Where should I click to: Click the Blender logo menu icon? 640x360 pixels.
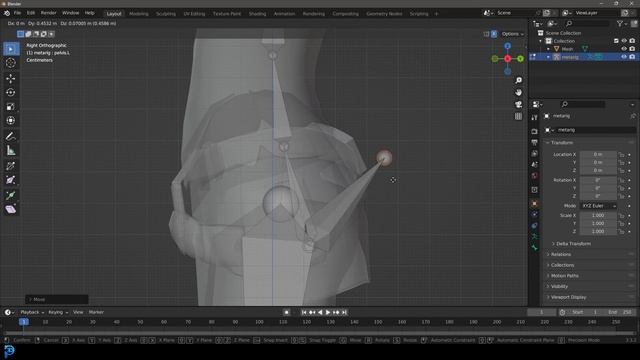point(7,13)
